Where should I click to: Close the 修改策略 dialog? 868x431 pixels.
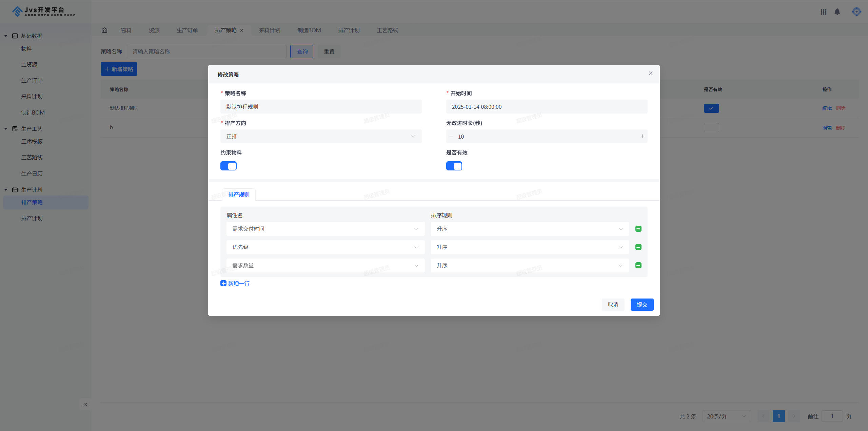(x=650, y=73)
